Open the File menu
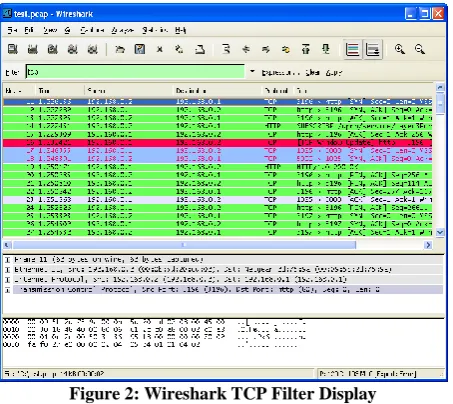This screenshot has width=453, height=404. (x=12, y=30)
